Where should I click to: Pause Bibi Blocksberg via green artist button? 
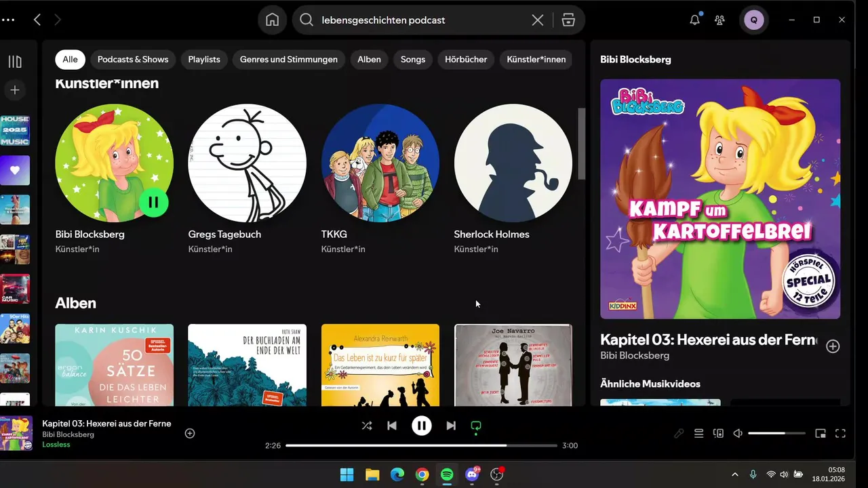tap(153, 202)
